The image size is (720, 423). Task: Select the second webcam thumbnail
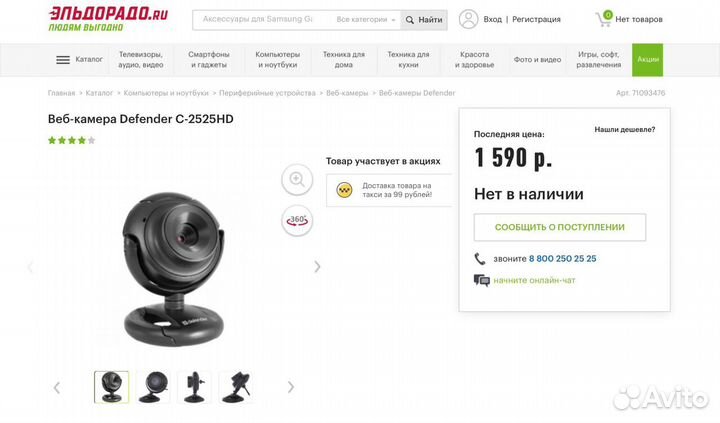[x=153, y=387]
